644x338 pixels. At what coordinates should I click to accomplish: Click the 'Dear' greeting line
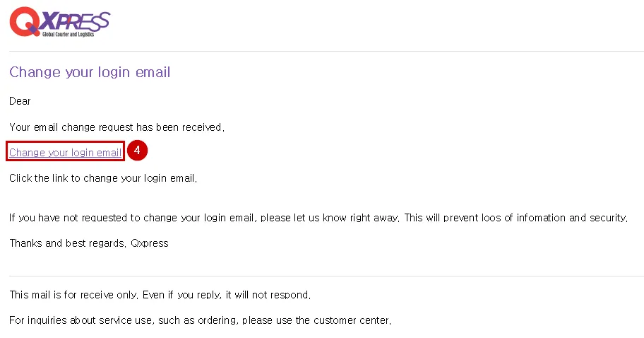click(x=20, y=101)
